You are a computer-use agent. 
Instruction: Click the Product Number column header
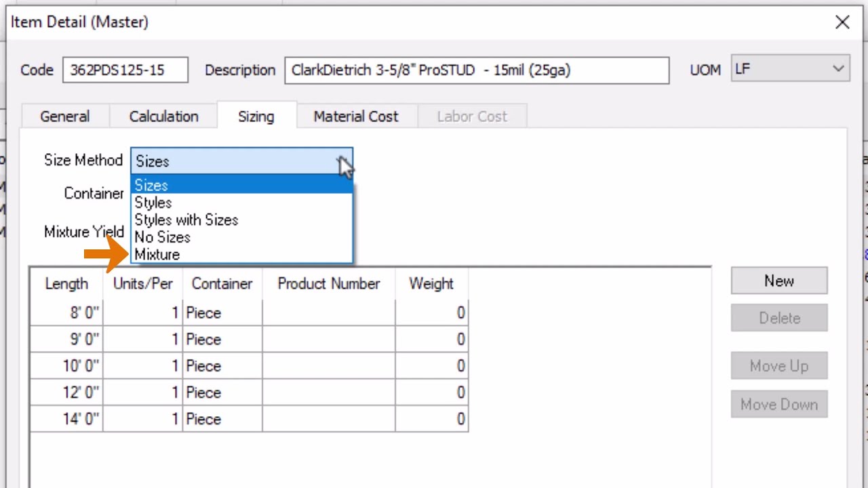[x=328, y=284]
